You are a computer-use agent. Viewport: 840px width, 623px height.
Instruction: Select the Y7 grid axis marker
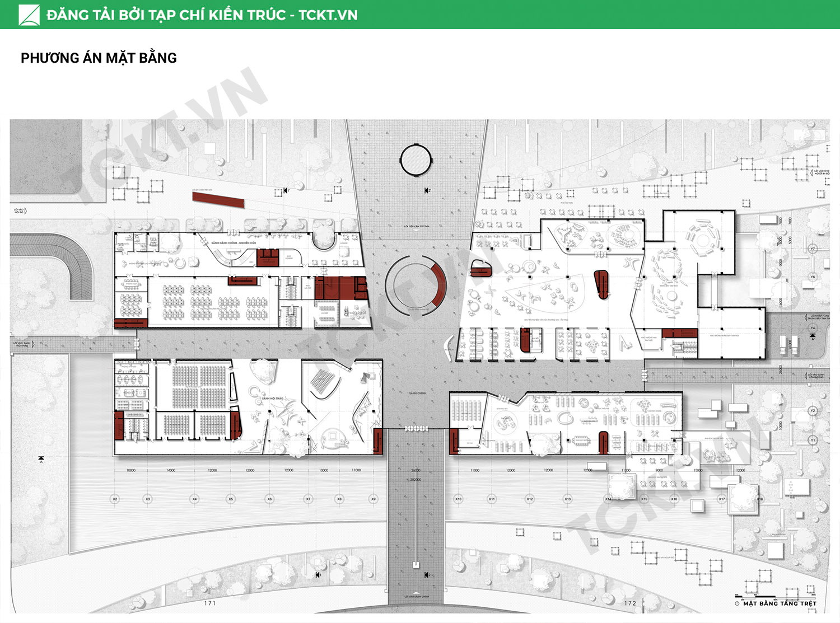tap(813, 249)
